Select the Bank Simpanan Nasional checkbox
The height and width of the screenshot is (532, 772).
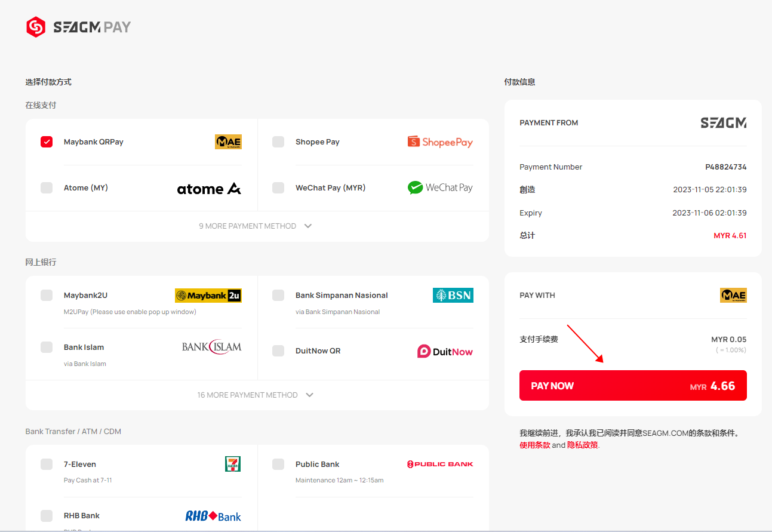pyautogui.click(x=278, y=295)
